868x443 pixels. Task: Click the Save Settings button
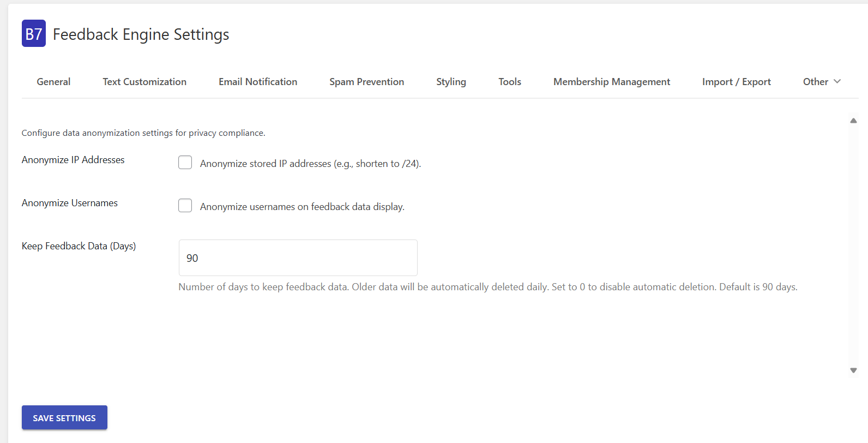[x=64, y=417]
